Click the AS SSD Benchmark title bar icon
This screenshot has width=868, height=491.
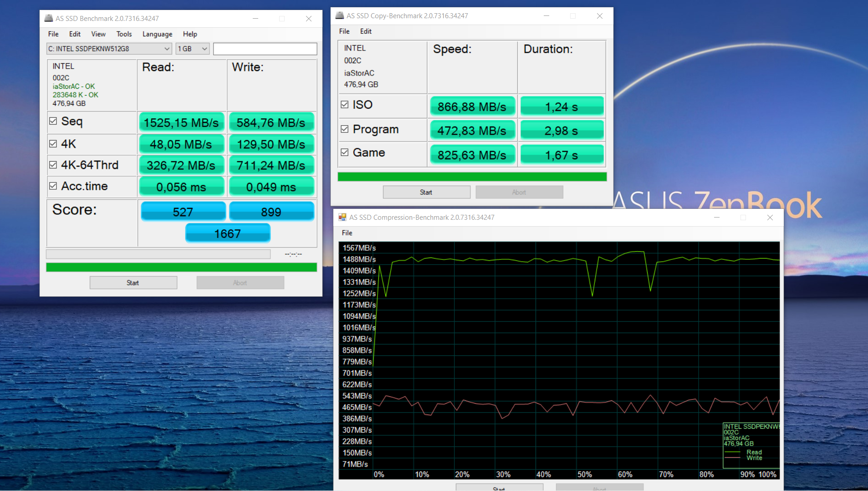coord(49,18)
